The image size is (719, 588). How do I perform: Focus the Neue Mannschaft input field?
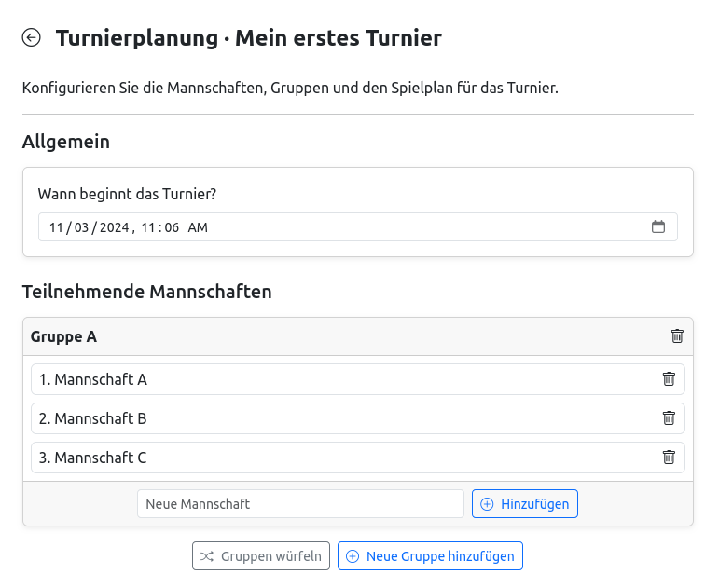click(x=300, y=504)
